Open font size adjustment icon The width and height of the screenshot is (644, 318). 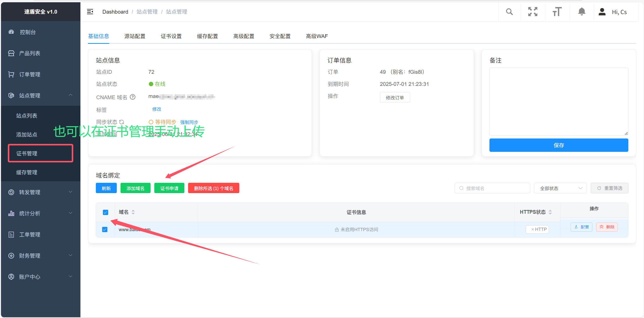[x=557, y=12]
